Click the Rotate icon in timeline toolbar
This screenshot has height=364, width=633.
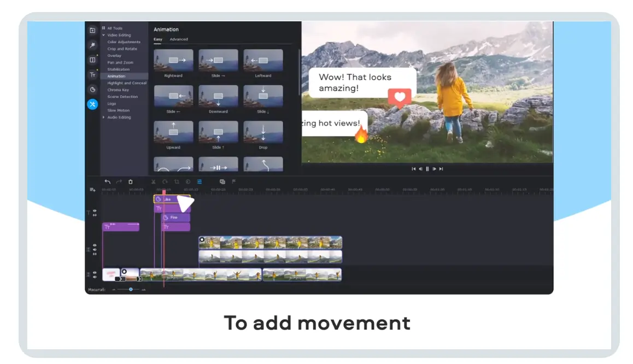click(165, 182)
